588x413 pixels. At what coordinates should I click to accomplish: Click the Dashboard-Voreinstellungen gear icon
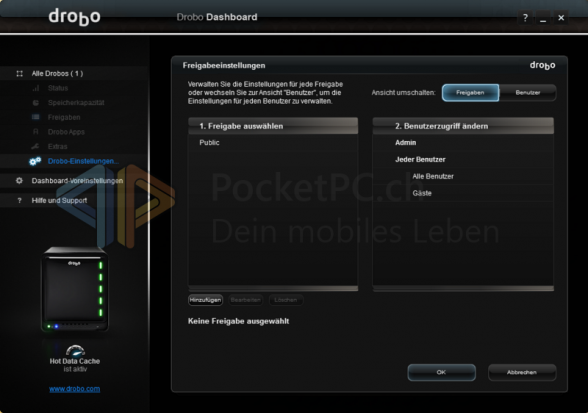tap(20, 181)
